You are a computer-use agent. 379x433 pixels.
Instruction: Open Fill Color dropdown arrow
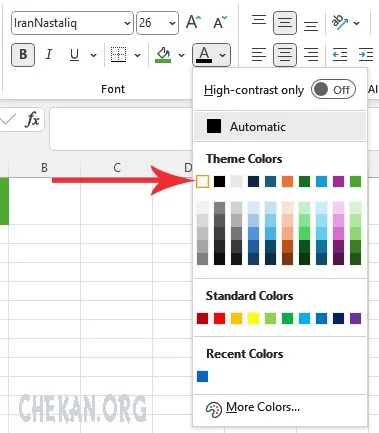pos(181,55)
